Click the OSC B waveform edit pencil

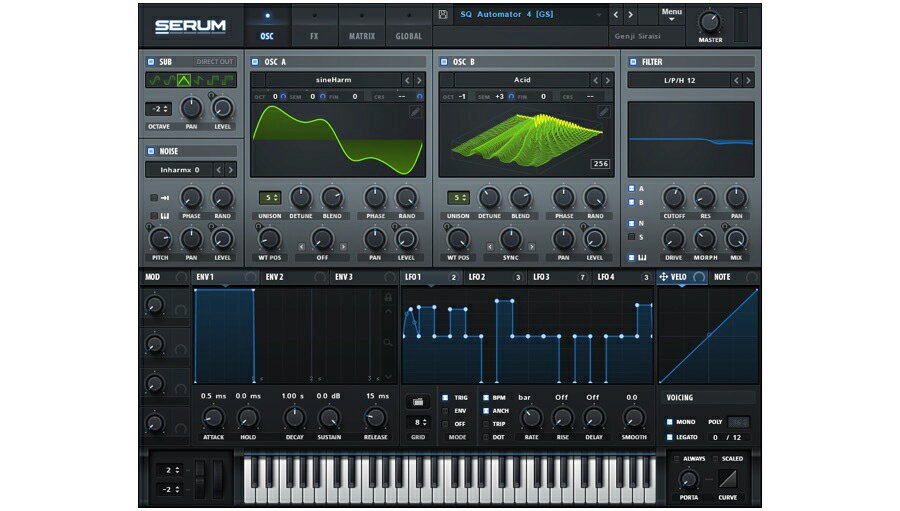pyautogui.click(x=603, y=112)
